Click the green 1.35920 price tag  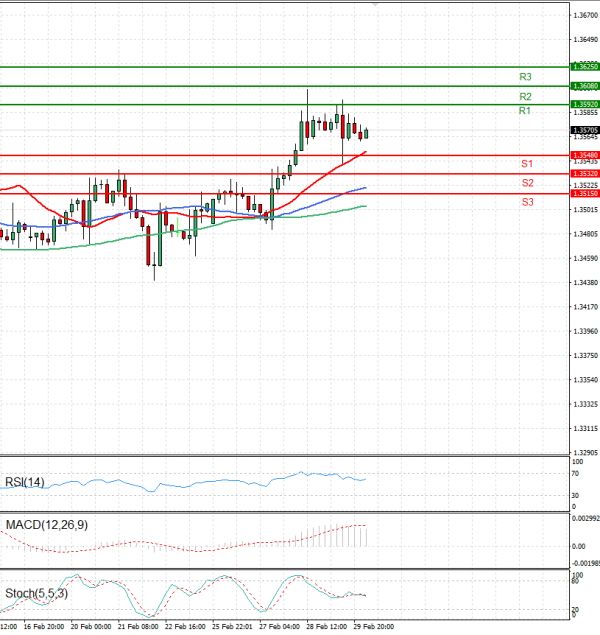pos(585,104)
